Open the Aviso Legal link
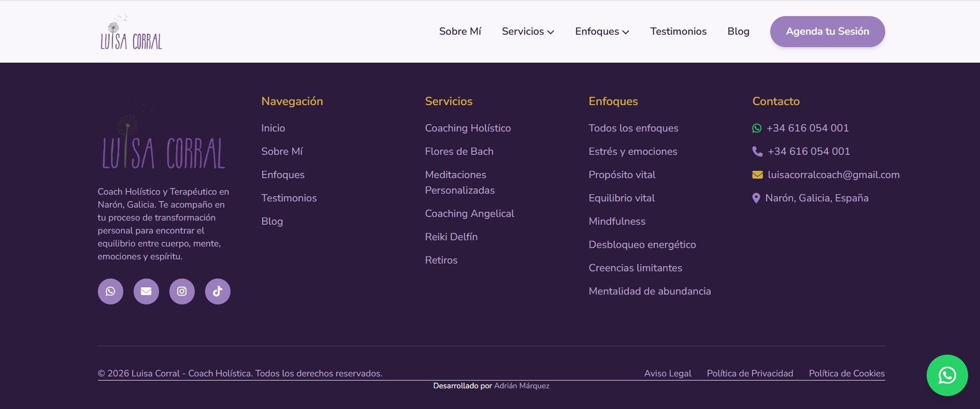This screenshot has width=980, height=409. (668, 373)
